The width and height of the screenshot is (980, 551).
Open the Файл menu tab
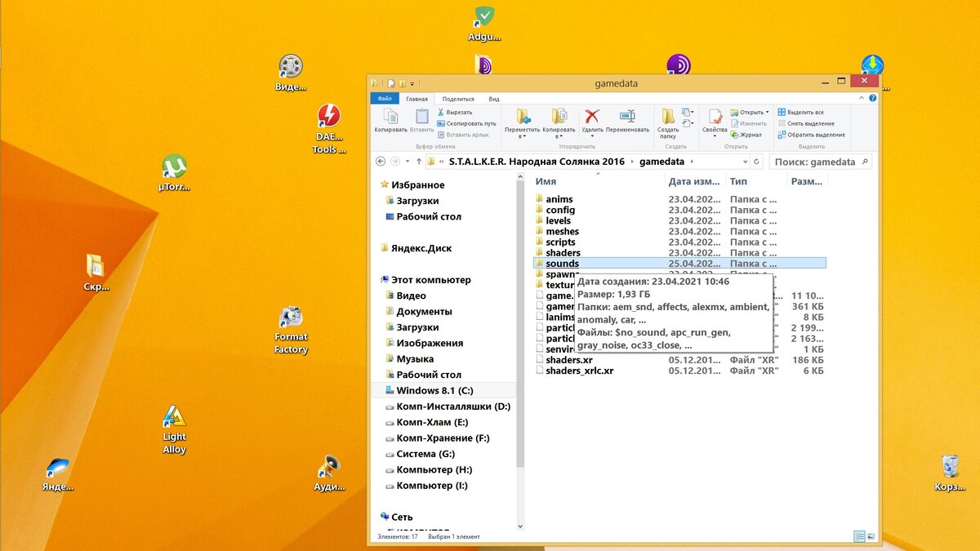point(385,98)
